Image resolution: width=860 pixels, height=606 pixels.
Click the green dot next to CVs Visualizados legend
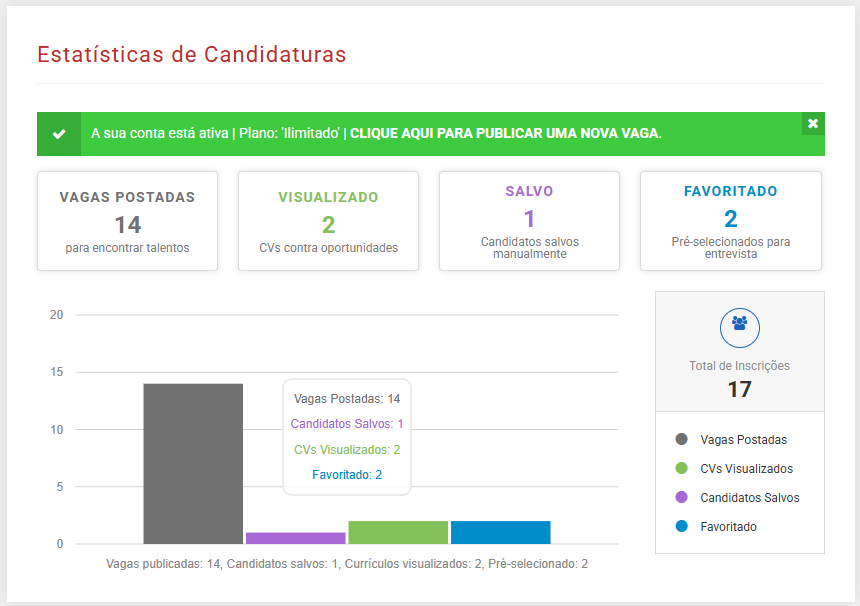[680, 468]
